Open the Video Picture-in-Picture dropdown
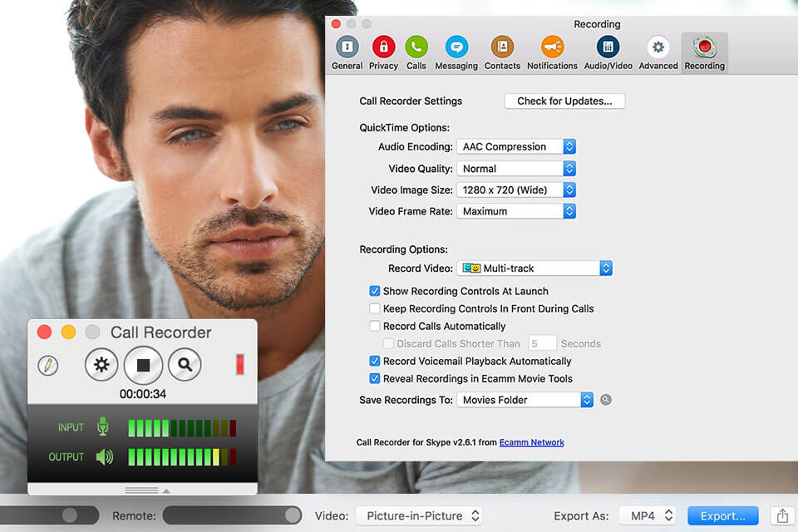 point(418,515)
